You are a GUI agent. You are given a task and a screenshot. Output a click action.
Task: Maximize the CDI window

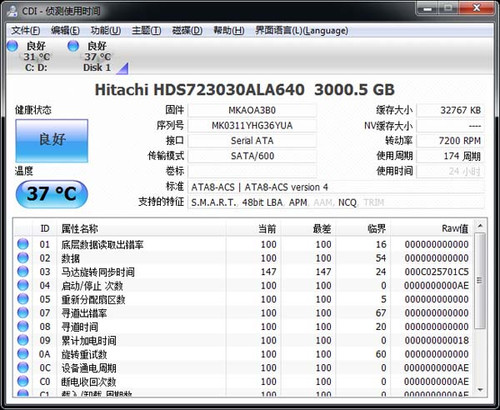448,8
